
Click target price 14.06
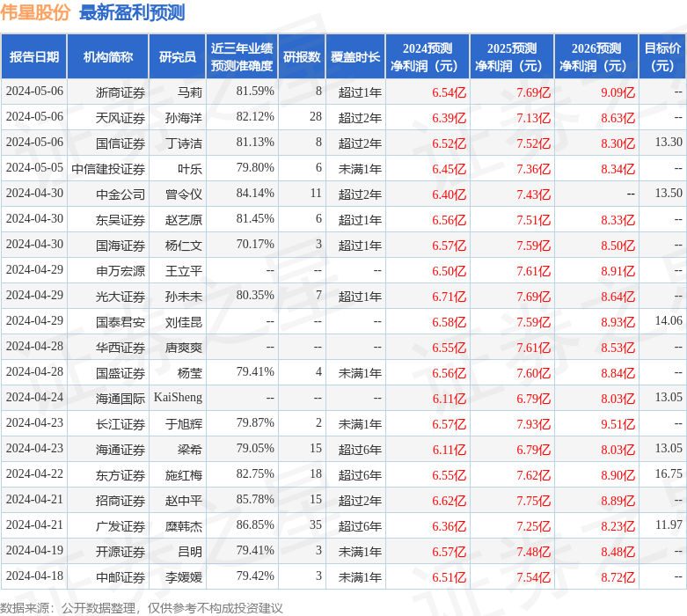click(669, 321)
